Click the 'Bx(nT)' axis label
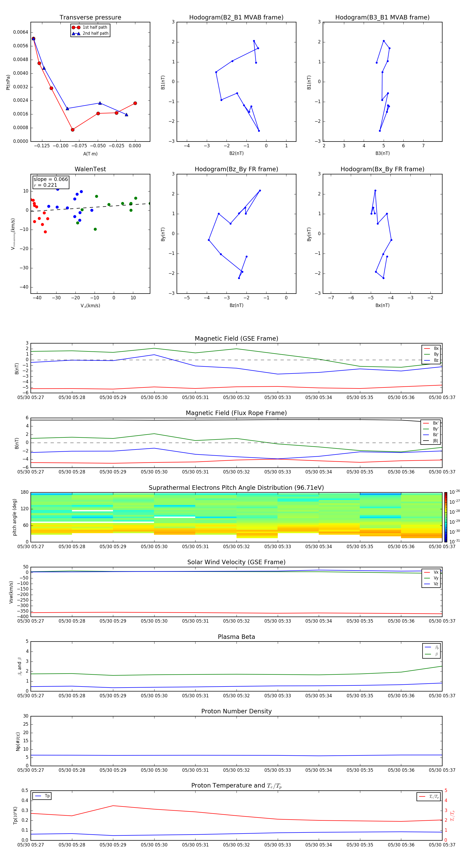Screen dimensions: 473x868 click(382, 305)
